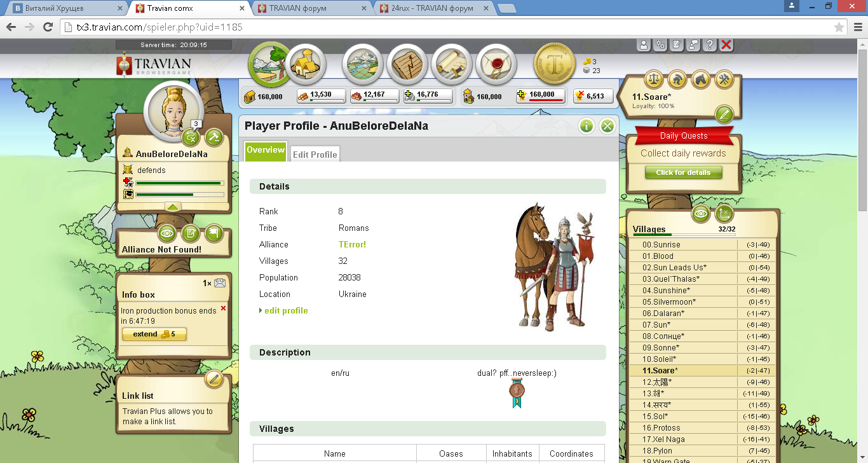Open the village center buildings icon
Screen dimensions: 868x463
[x=306, y=64]
